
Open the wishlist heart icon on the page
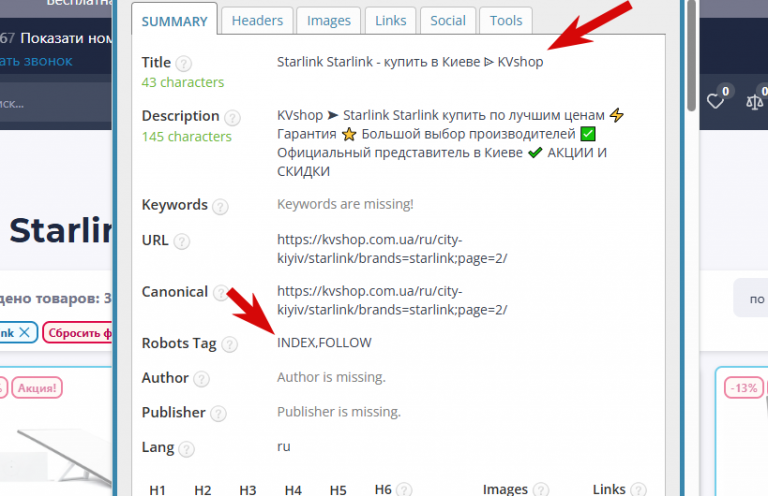[716, 101]
